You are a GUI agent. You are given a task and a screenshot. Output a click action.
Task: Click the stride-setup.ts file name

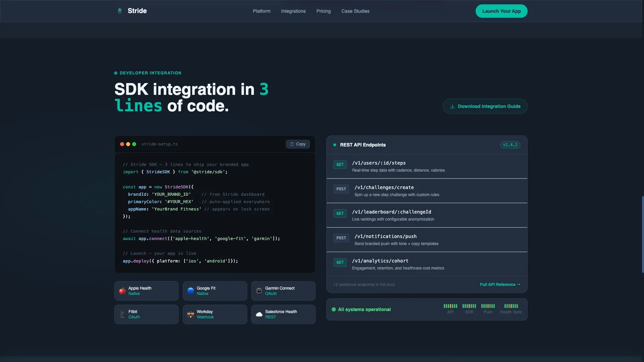click(160, 144)
